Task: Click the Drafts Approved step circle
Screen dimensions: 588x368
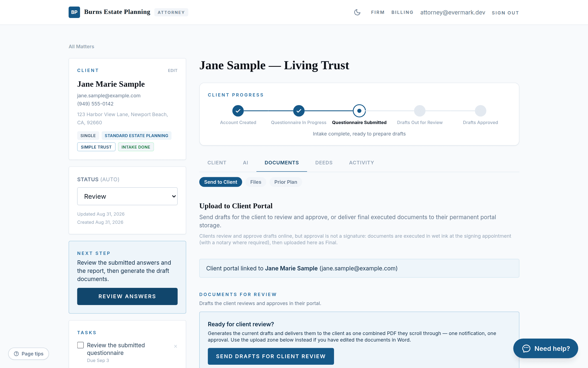Action: [x=480, y=111]
